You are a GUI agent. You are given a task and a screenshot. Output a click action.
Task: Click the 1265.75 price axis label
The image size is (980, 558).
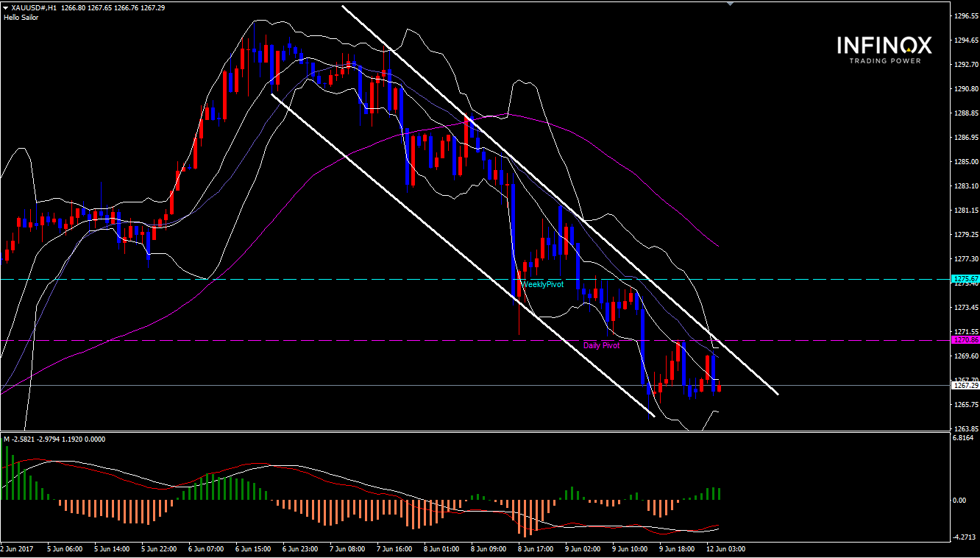965,404
